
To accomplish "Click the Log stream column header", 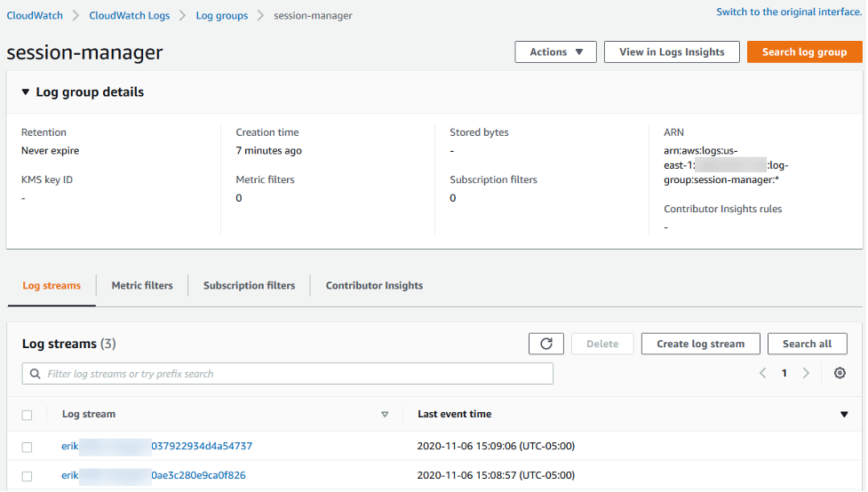I will coord(89,414).
